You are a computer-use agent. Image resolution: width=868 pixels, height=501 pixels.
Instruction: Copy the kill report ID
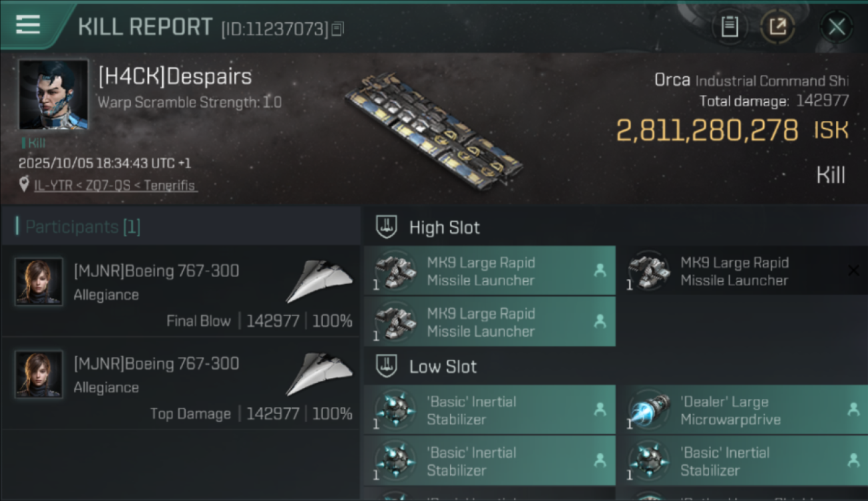(337, 29)
